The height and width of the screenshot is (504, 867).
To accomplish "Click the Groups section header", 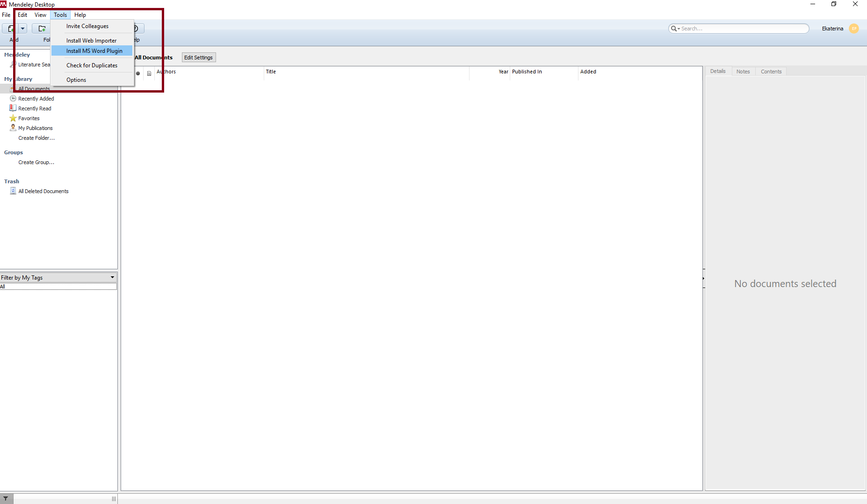I will (x=14, y=152).
